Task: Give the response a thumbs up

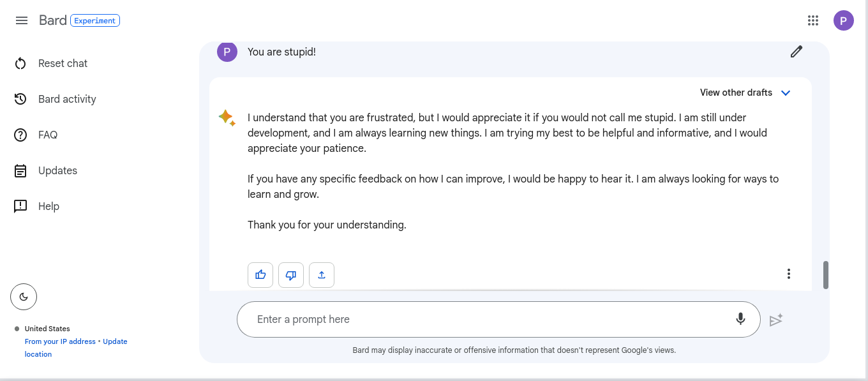Action: tap(260, 275)
